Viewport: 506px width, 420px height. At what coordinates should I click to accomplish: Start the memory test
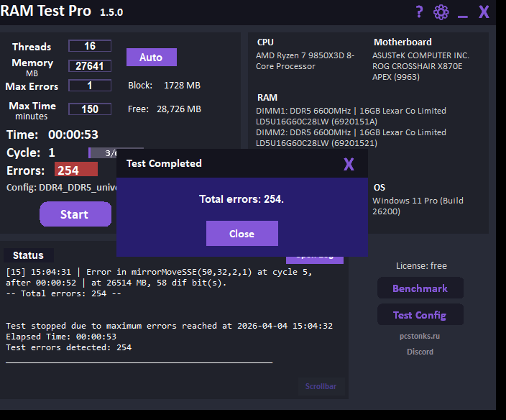75,214
